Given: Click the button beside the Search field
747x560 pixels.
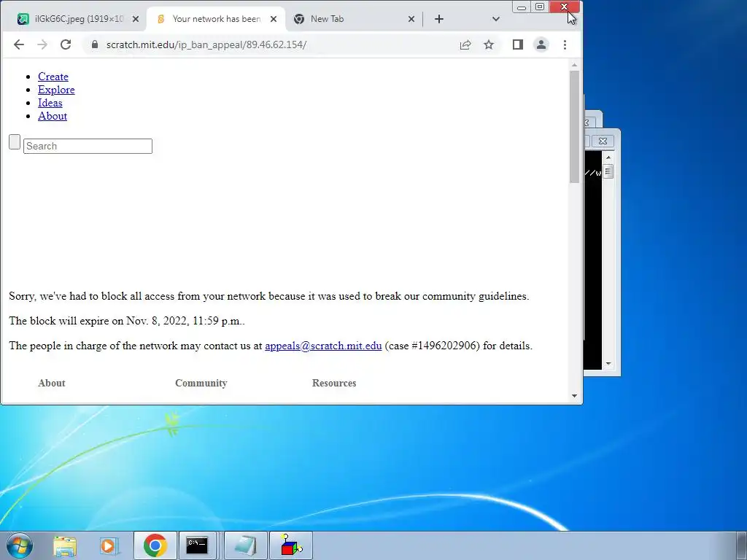Looking at the screenshot, I should pyautogui.click(x=15, y=142).
